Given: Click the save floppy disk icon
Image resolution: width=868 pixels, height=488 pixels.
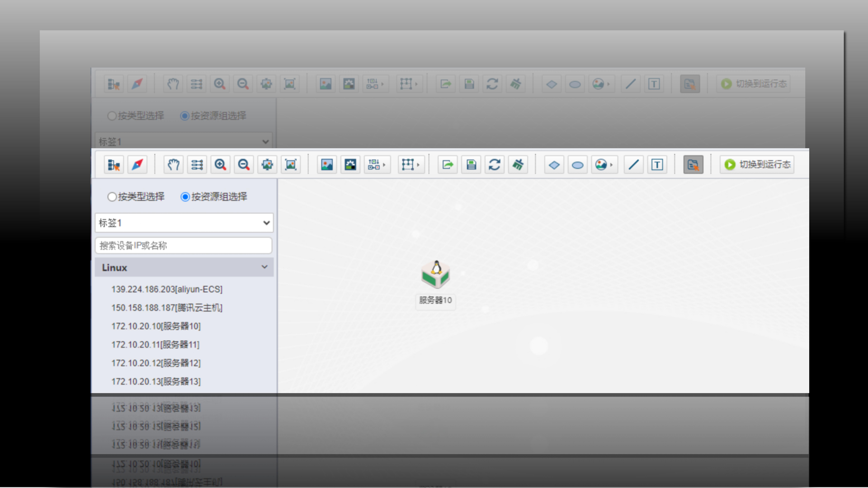Looking at the screenshot, I should pyautogui.click(x=471, y=165).
